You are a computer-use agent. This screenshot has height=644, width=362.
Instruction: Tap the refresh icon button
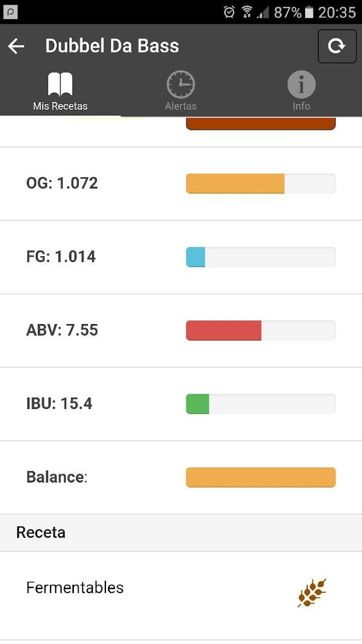[337, 47]
